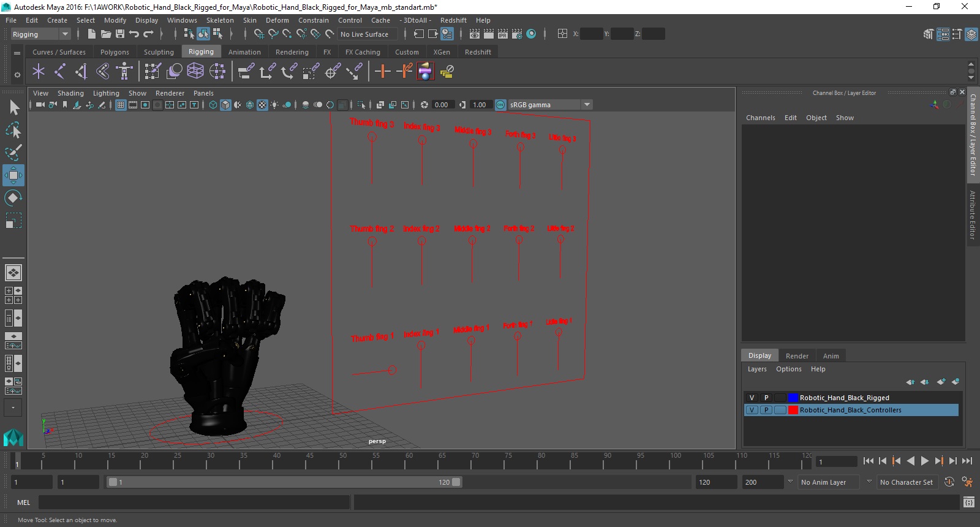Click the Create Joints shelf icon
The height and width of the screenshot is (527, 980).
(x=59, y=72)
